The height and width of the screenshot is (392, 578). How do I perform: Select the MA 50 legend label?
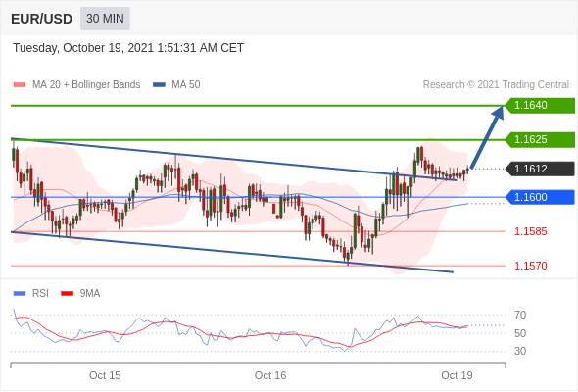pyautogui.click(x=186, y=85)
